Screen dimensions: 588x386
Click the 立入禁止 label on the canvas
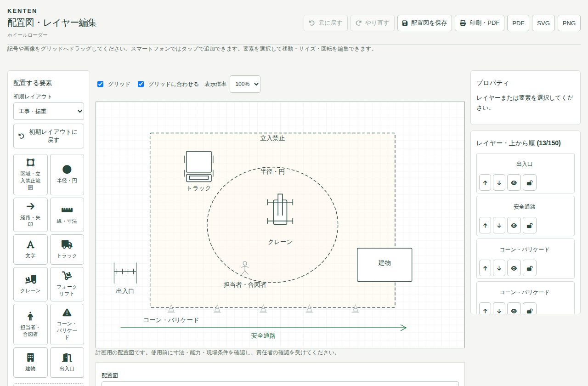[272, 138]
